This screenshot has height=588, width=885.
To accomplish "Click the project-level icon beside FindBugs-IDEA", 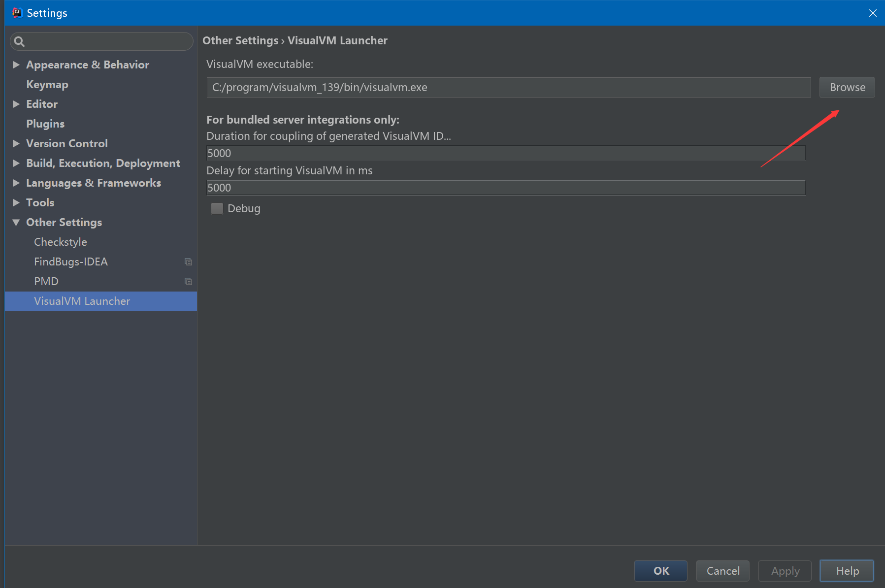I will click(188, 261).
